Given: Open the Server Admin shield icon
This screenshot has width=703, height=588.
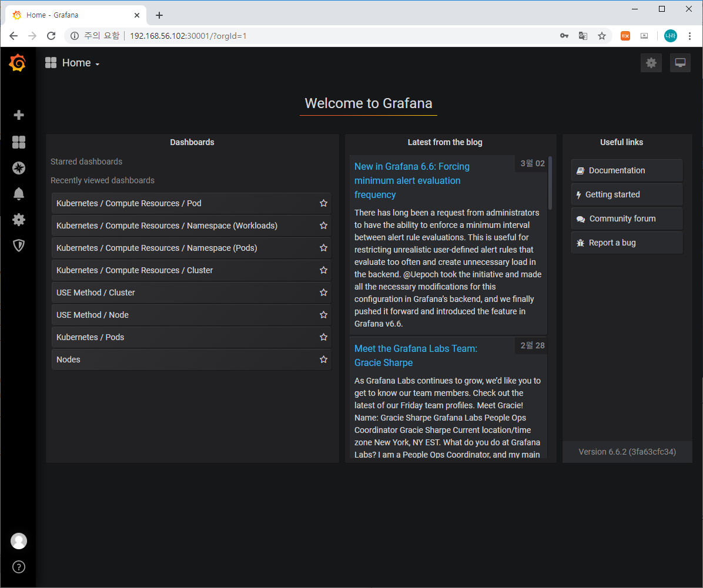Looking at the screenshot, I should tap(18, 245).
